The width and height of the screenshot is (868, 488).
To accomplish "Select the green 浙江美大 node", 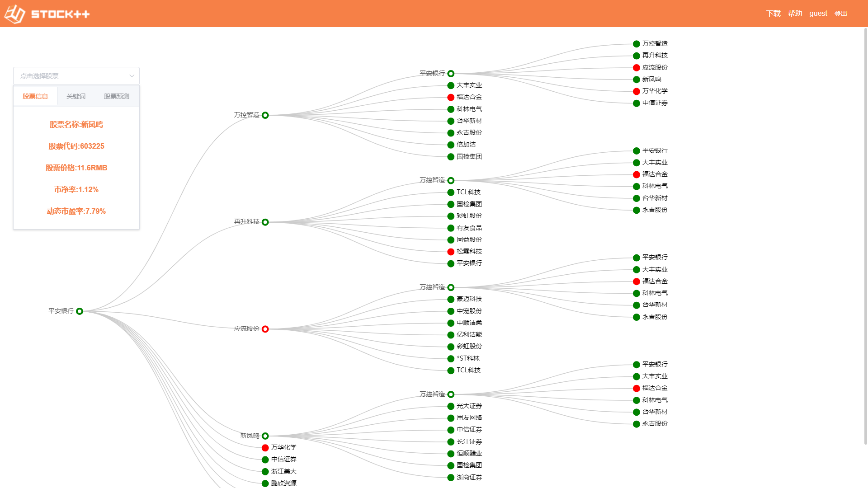I will (265, 472).
